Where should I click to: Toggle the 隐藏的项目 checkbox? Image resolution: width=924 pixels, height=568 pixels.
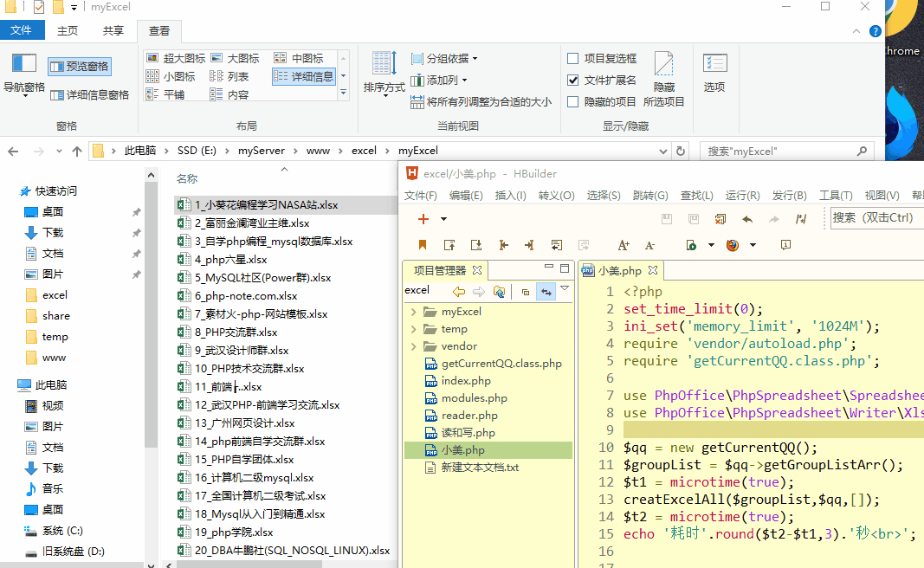pyautogui.click(x=572, y=102)
